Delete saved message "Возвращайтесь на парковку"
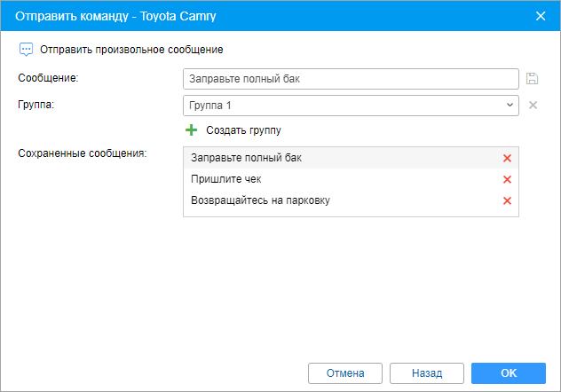The image size is (561, 392). pos(507,200)
